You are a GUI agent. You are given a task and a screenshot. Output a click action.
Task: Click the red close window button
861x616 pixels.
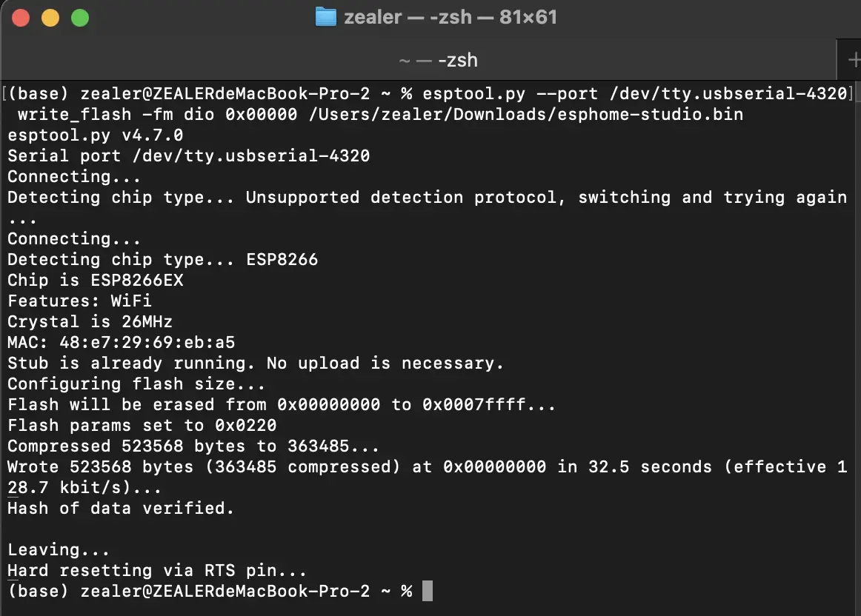coord(21,18)
